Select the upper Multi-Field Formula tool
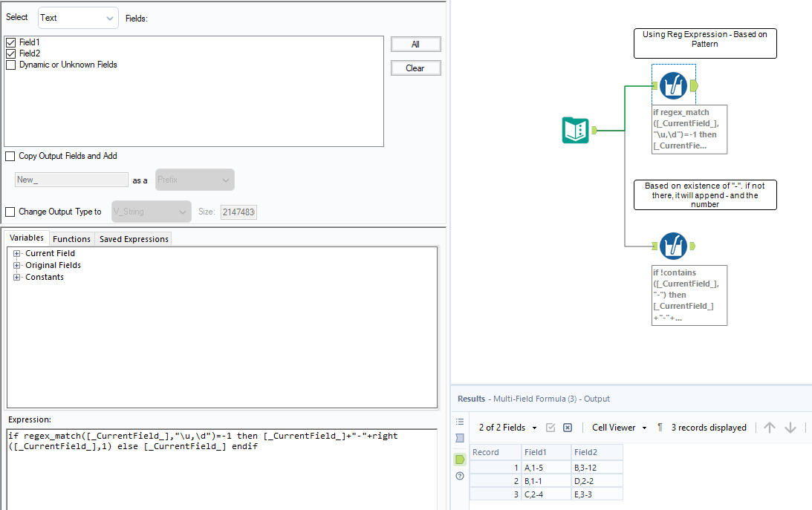 (x=673, y=85)
